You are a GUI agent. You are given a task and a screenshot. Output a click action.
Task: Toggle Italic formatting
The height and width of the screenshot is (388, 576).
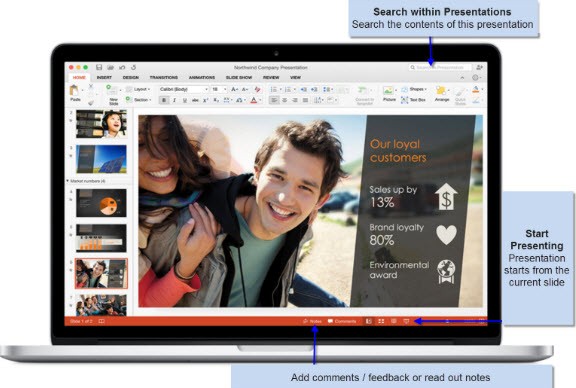pos(174,100)
